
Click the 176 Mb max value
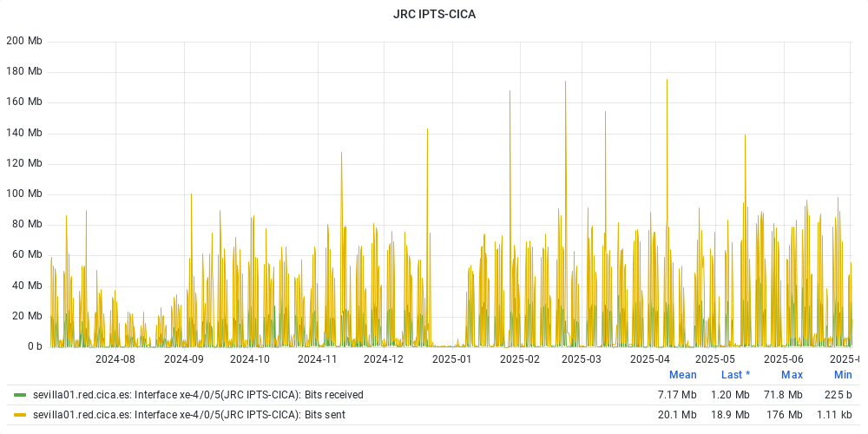point(785,415)
